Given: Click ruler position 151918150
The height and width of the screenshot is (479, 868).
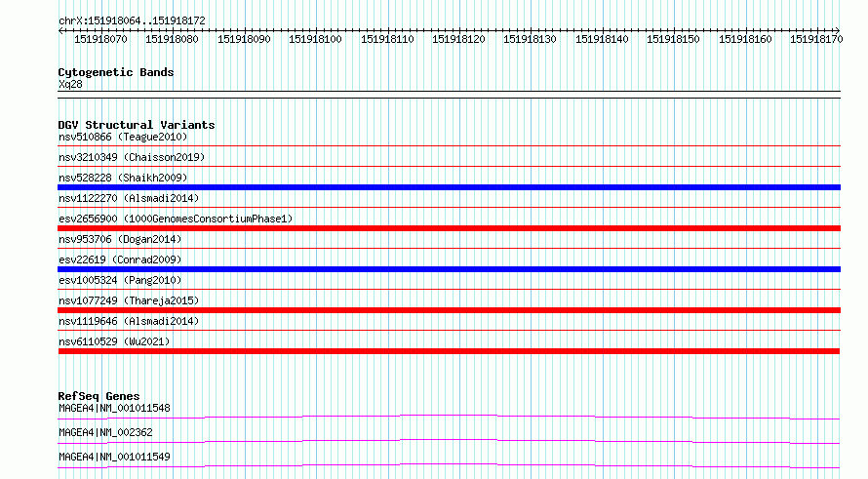Looking at the screenshot, I should [x=674, y=39].
